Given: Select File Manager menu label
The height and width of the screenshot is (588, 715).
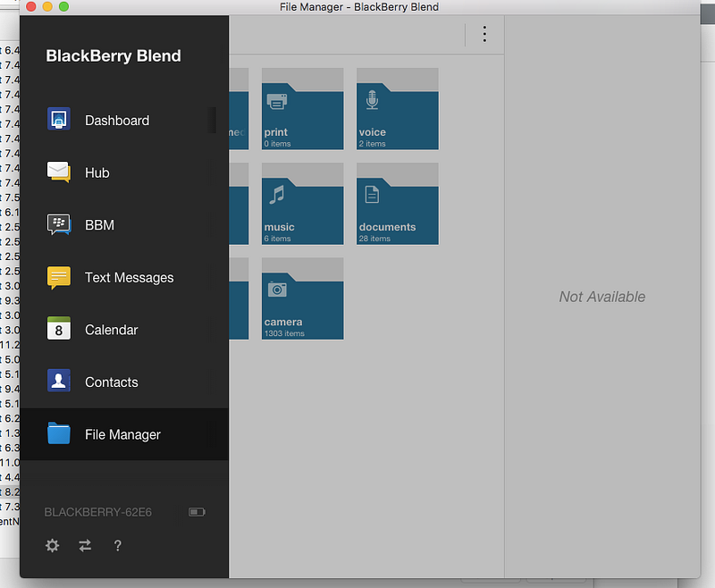Looking at the screenshot, I should pyautogui.click(x=122, y=435).
